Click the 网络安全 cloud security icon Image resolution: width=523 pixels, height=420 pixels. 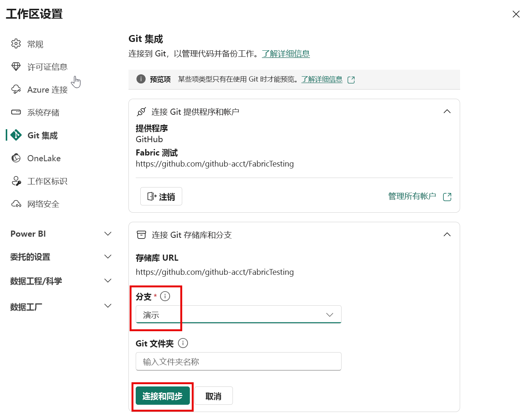coord(16,204)
